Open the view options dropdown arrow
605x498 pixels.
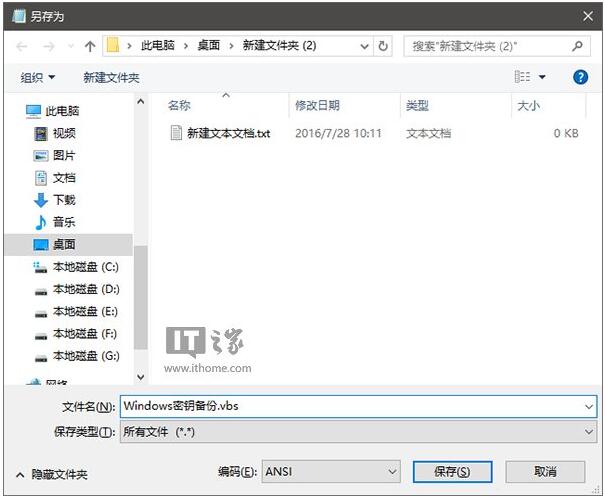pyautogui.click(x=542, y=77)
